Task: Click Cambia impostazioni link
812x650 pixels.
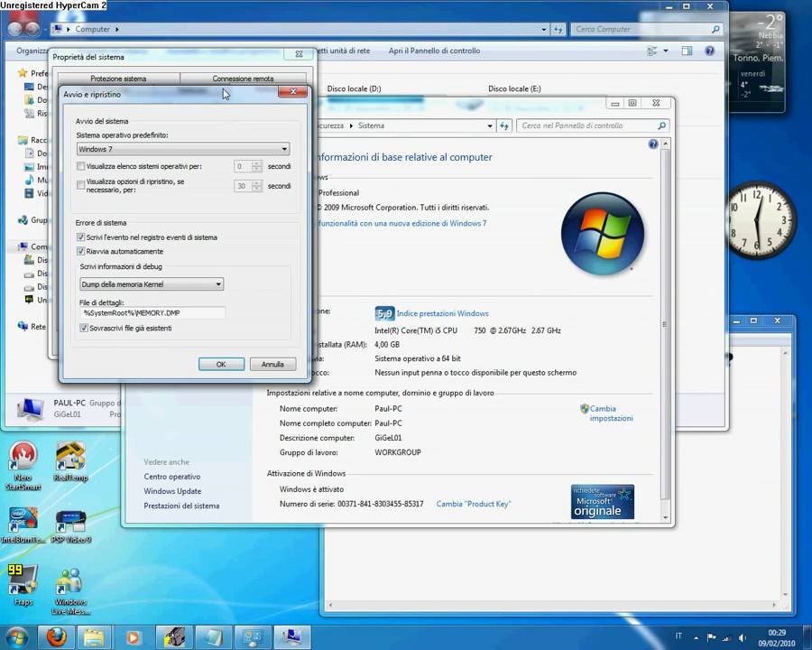Action: pos(611,413)
